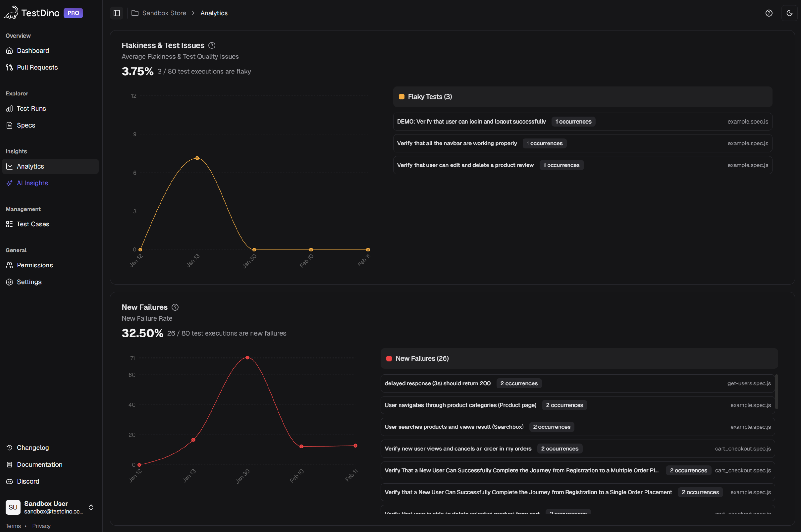The image size is (801, 532).
Task: Open the Privacy link in footer
Action: pos(41,526)
